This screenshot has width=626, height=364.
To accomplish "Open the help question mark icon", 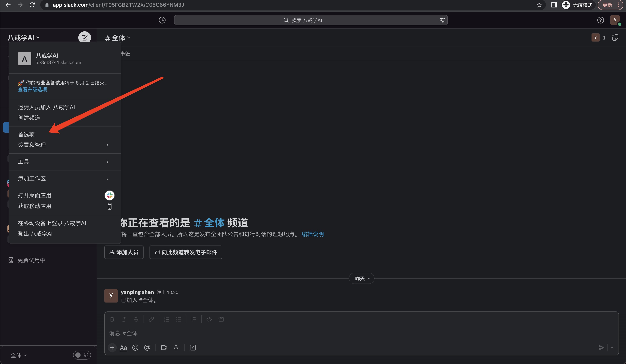I will pos(600,20).
